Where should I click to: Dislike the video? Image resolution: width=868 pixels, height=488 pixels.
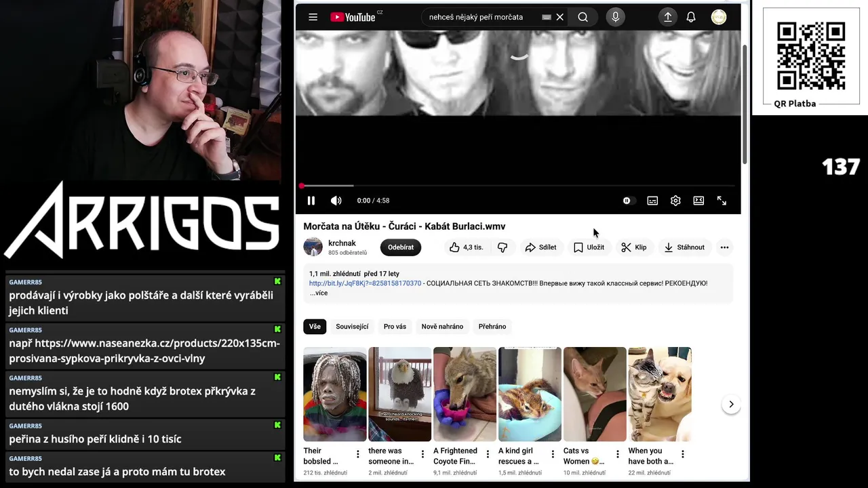502,247
